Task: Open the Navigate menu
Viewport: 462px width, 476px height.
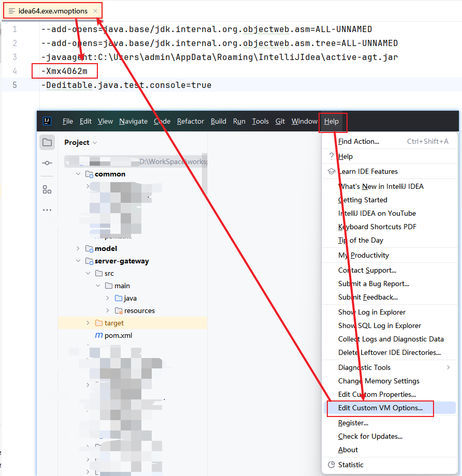Action: point(134,122)
